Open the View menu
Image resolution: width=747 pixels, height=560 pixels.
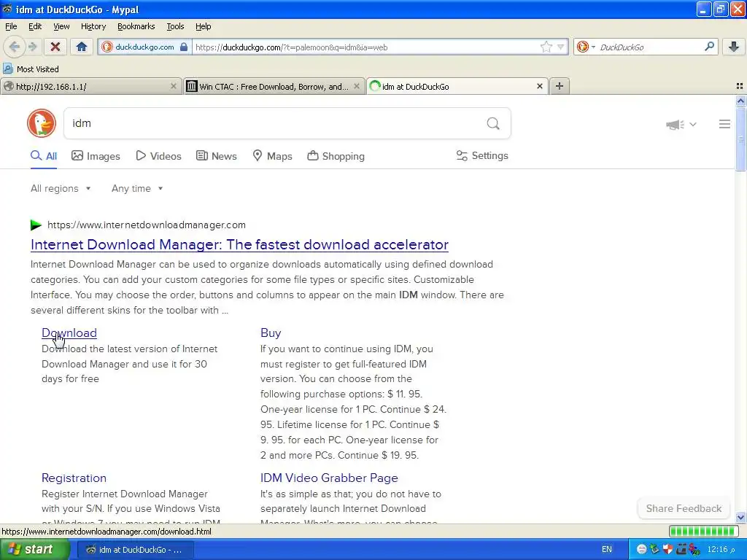(61, 26)
